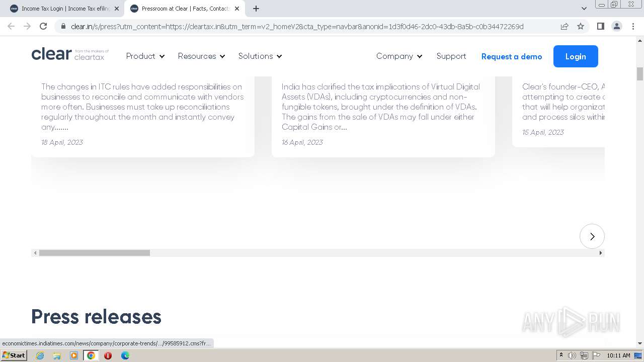Click the horizontal carousel scrollbar thumb

coord(95,253)
